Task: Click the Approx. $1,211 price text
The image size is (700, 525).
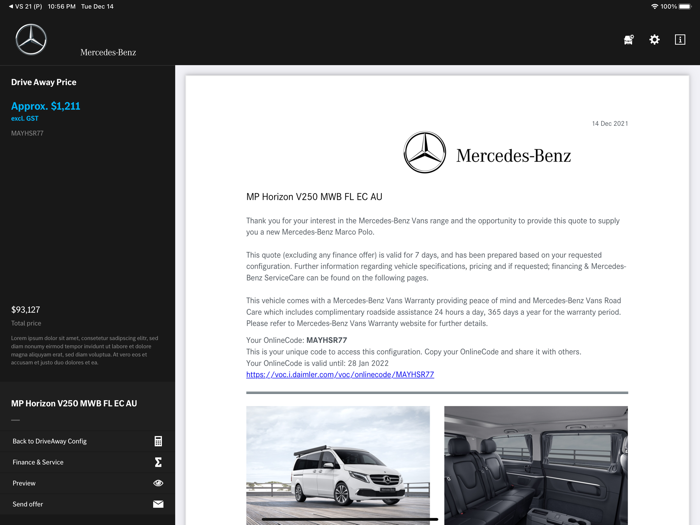Action: click(46, 106)
